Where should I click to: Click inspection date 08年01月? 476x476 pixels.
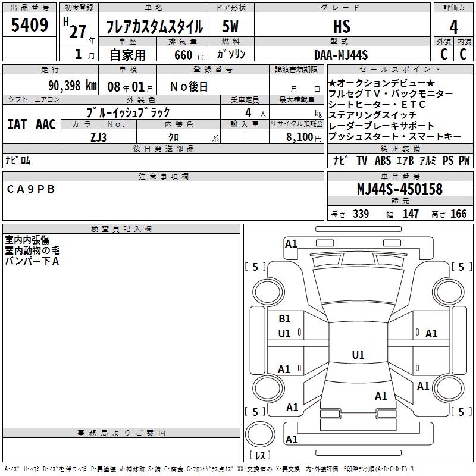tap(130, 87)
